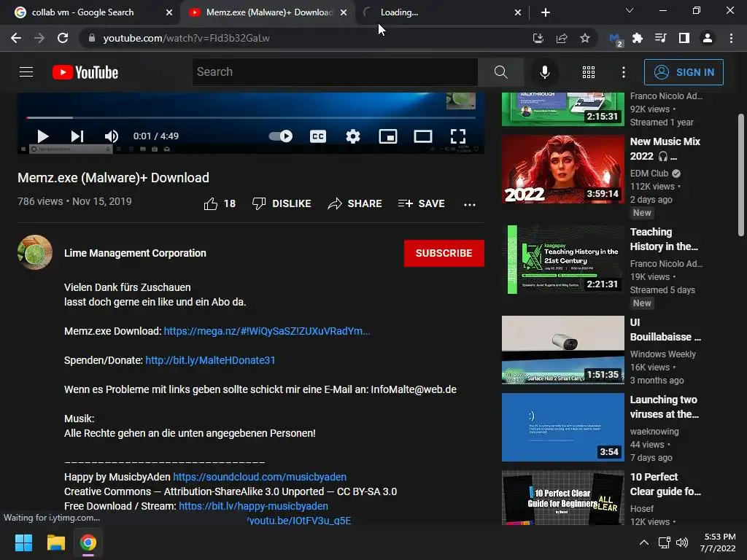Open more actions ellipsis under video

(x=470, y=204)
